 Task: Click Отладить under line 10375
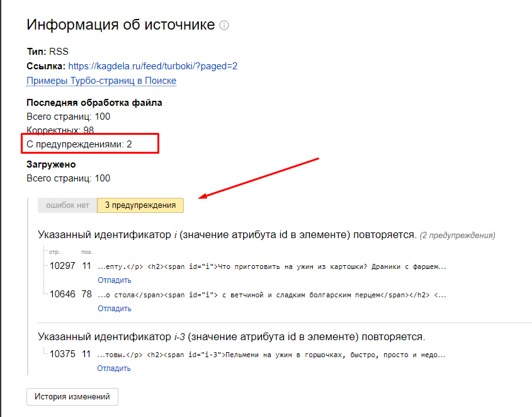114,368
